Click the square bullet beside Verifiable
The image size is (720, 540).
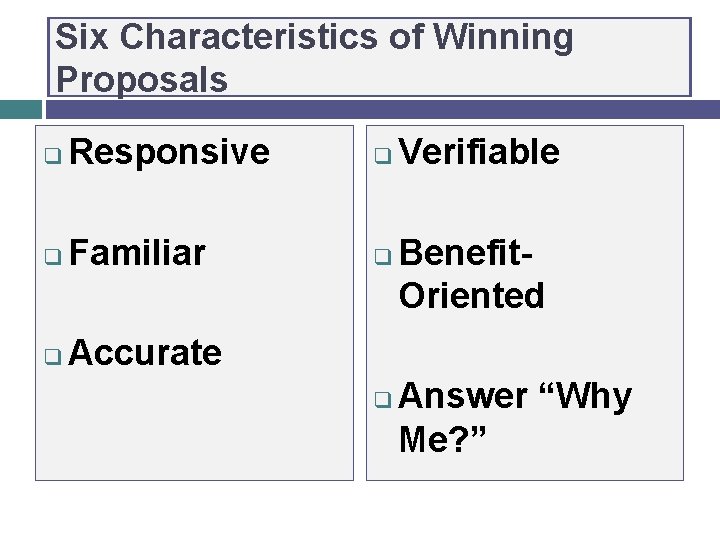(x=383, y=156)
